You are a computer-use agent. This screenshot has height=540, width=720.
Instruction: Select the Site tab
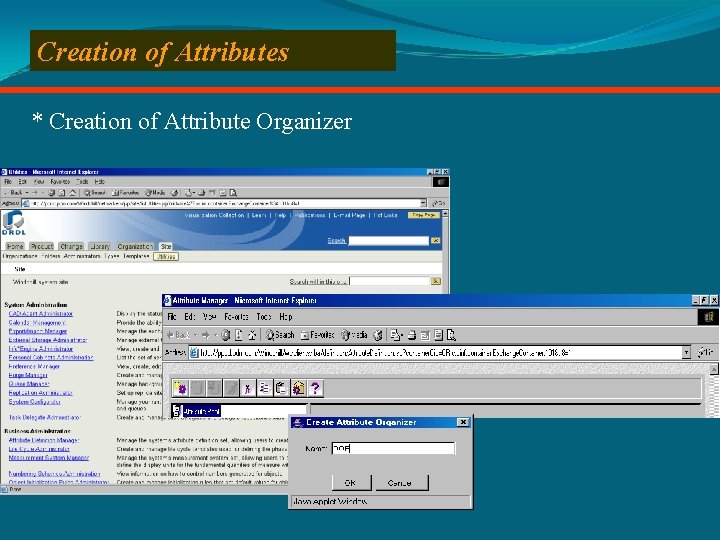(x=165, y=247)
